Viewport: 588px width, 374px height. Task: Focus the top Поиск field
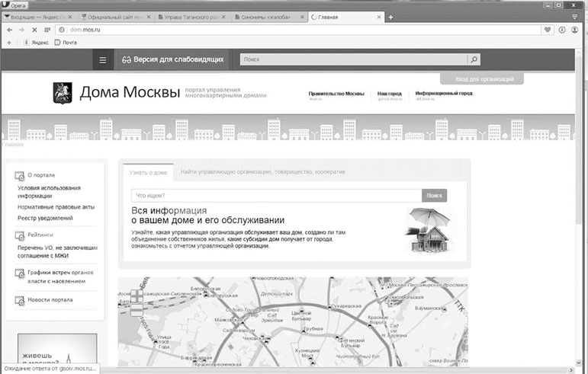coord(354,59)
